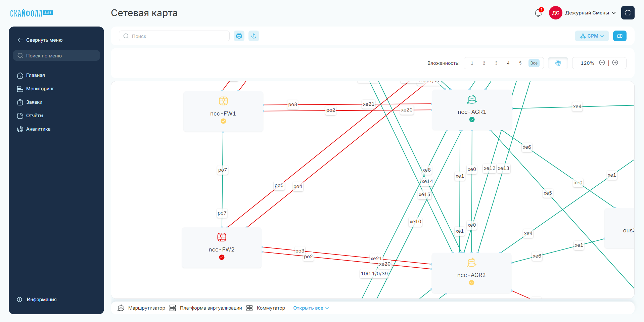Click the Коммутатор legend icon
Screen dimensions: 644x322
[x=249, y=308]
